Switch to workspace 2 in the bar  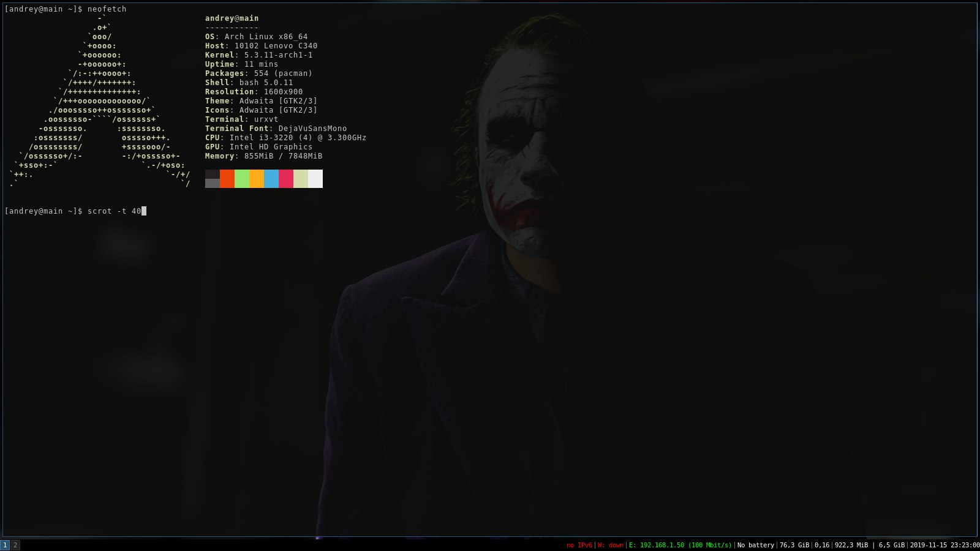15,545
